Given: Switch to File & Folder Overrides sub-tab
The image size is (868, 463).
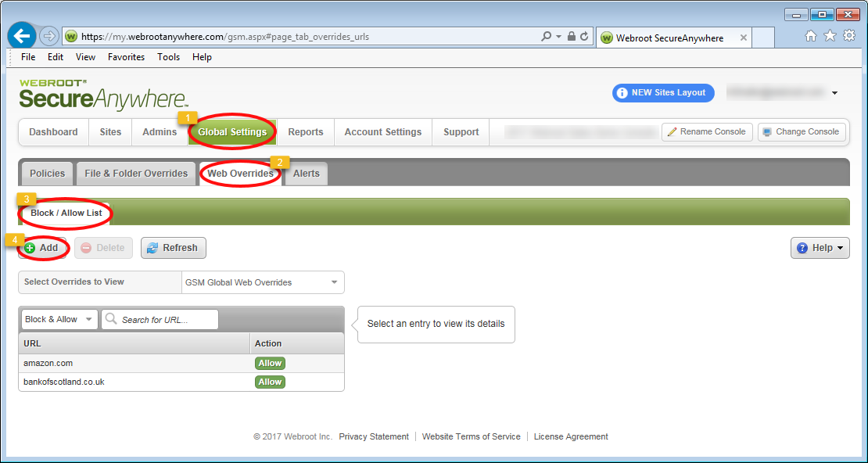Looking at the screenshot, I should [136, 174].
